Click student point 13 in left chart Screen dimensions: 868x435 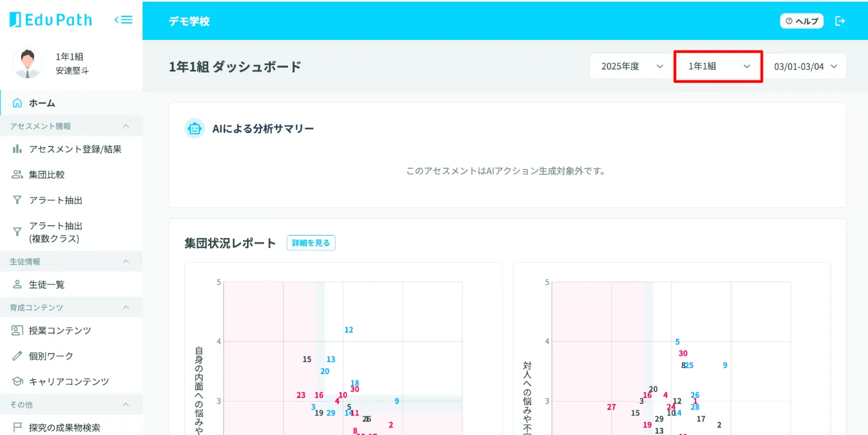(x=331, y=359)
